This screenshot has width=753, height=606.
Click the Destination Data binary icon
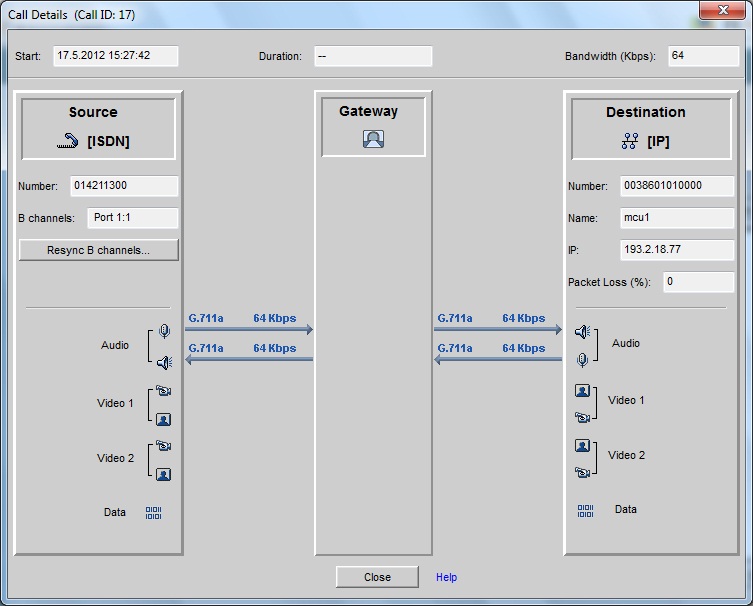coord(585,510)
